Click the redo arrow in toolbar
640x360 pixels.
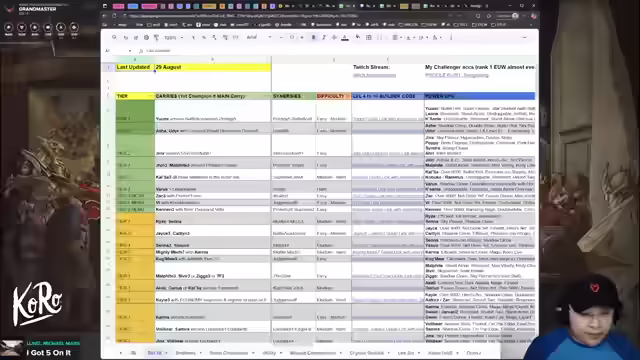[x=136, y=38]
